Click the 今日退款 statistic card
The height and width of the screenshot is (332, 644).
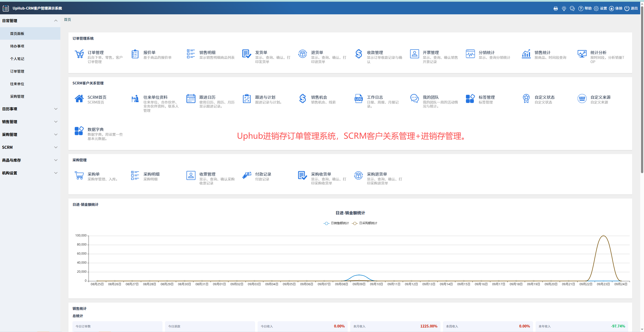click(210, 326)
